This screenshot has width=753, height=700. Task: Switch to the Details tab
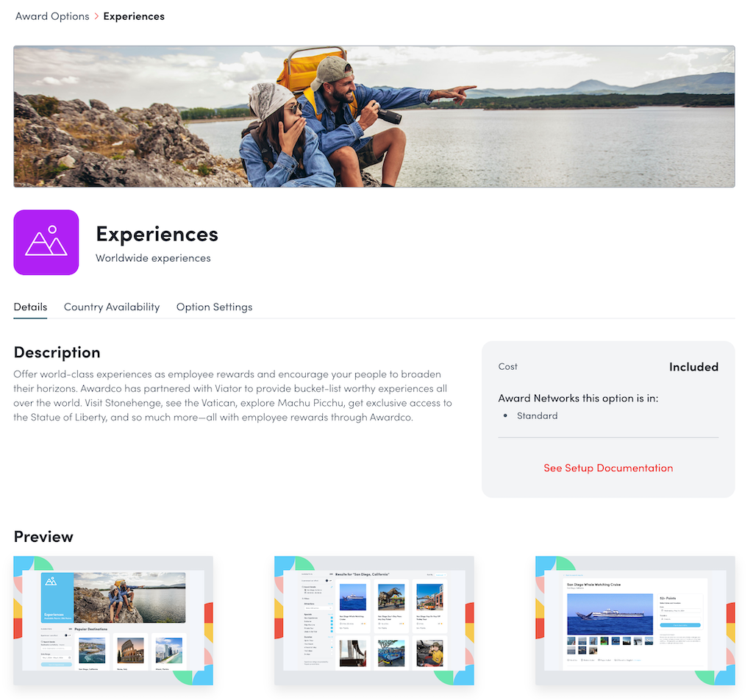[x=30, y=307]
